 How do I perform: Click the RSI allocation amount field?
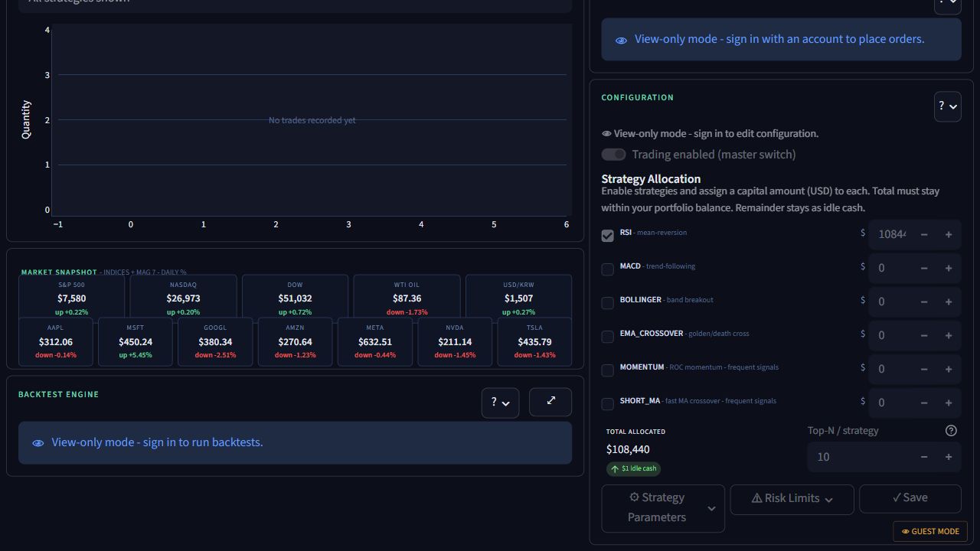[891, 234]
